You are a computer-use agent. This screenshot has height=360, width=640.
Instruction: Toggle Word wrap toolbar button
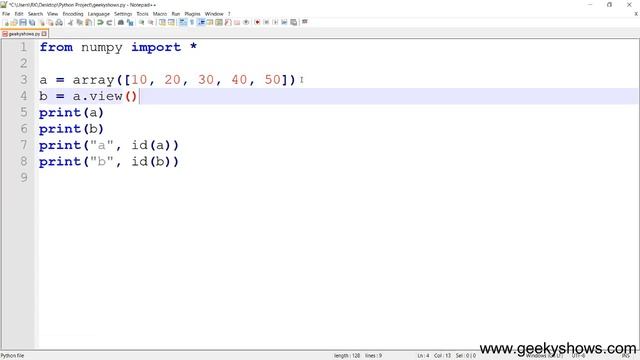(183, 22)
